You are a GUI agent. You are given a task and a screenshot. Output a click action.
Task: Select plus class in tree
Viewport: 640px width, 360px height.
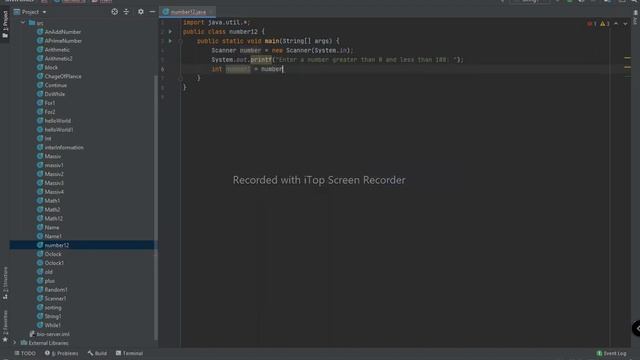[x=46, y=281]
